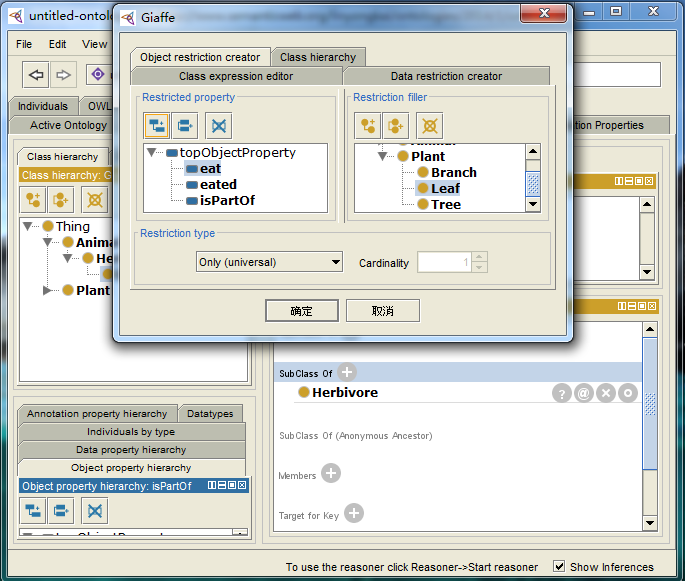Viewport: 685px width, 581px height.
Task: Collapse the Animal node in main hierarchy
Action: [x=47, y=242]
